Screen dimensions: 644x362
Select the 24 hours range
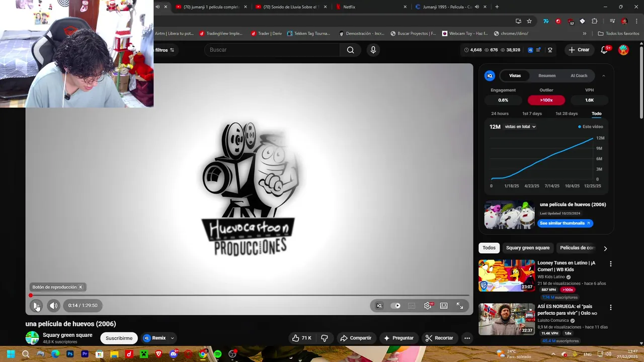[x=500, y=114]
